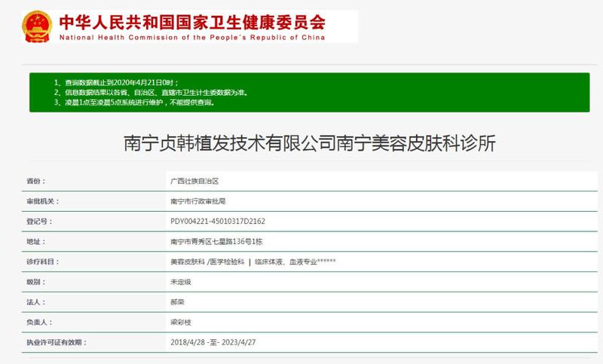Click the 诊疗科目 row label

(42, 262)
